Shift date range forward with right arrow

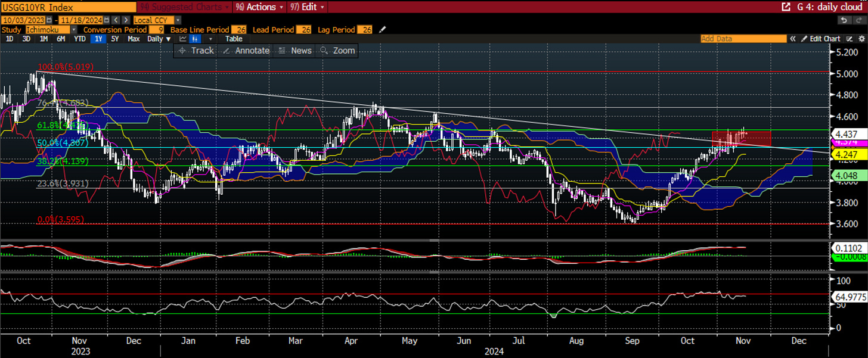[x=126, y=20]
